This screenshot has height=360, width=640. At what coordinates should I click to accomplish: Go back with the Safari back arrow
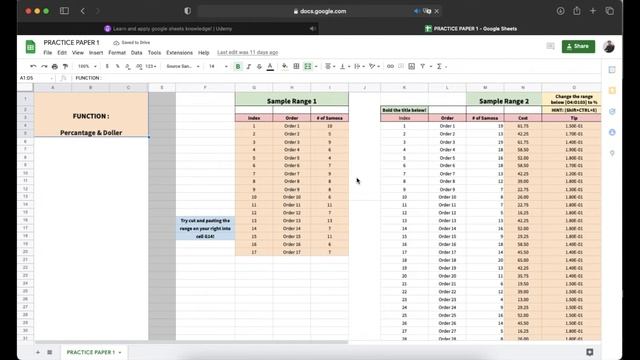click(83, 11)
